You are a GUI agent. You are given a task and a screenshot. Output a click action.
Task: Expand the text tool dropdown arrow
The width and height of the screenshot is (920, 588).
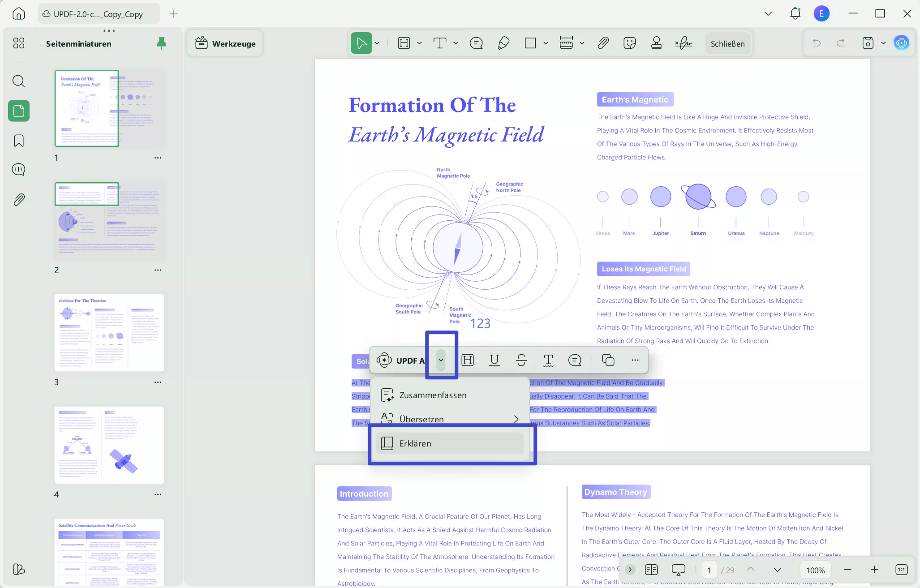[456, 43]
